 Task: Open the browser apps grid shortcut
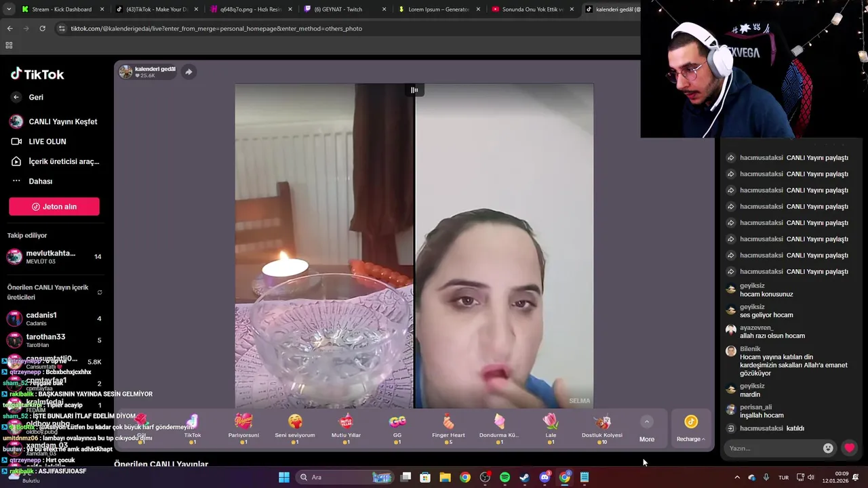pos(9,45)
